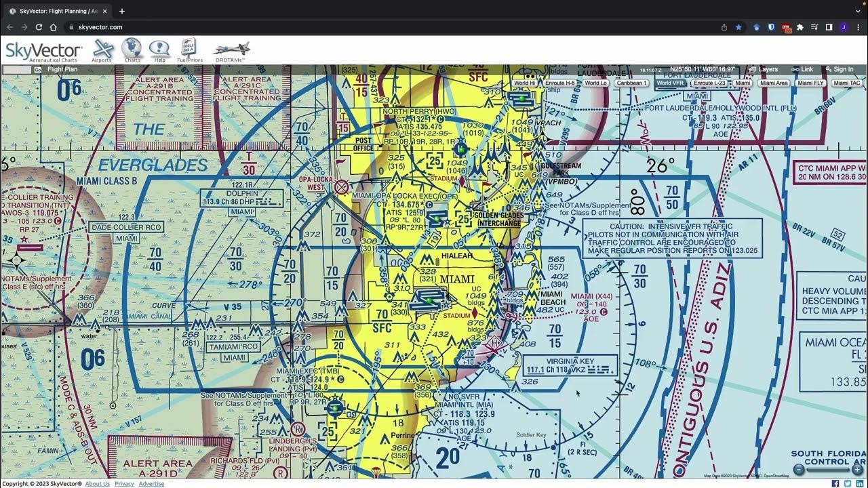Zoom in the chart with plus button
The width and height of the screenshot is (868, 488).
[856, 470]
